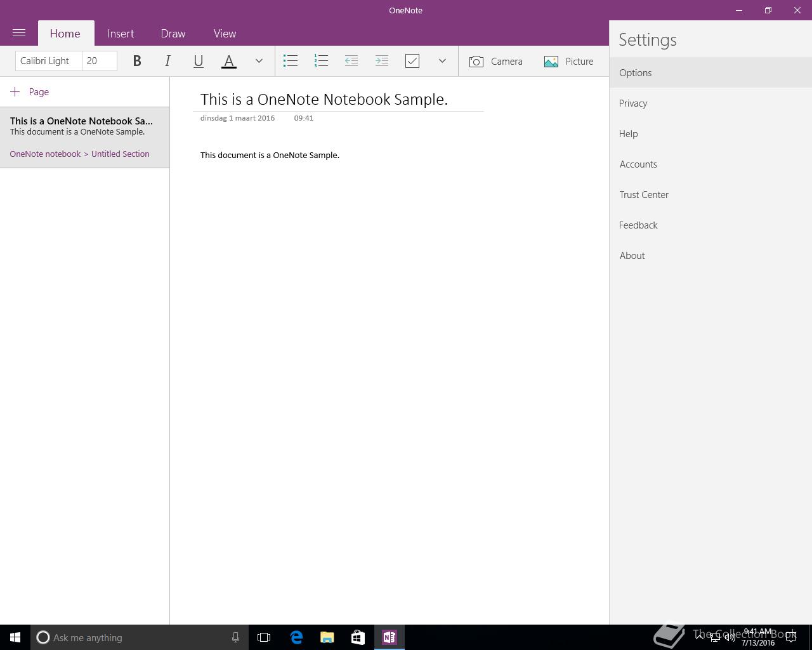Screen dimensions: 812x650
Task: Toggle Underline formatting
Action: [x=198, y=61]
